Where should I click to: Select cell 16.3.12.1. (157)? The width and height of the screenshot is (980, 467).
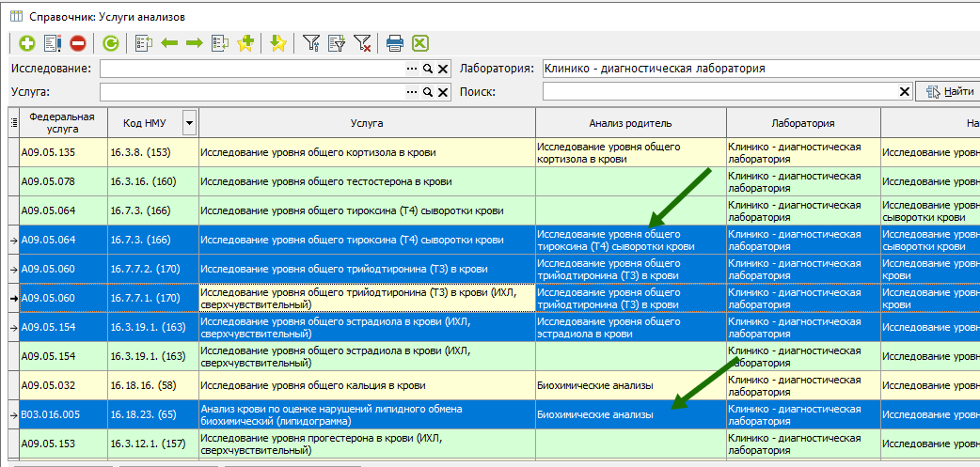point(153,444)
